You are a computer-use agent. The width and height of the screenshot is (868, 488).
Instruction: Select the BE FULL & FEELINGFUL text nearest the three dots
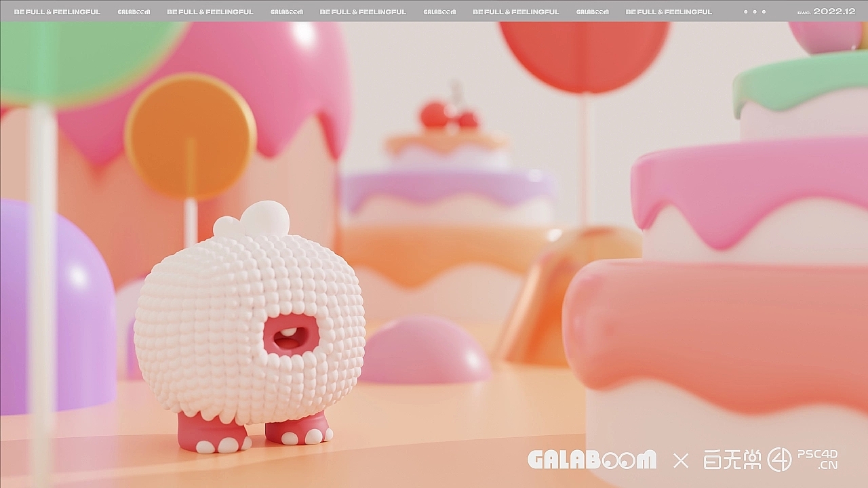[669, 12]
